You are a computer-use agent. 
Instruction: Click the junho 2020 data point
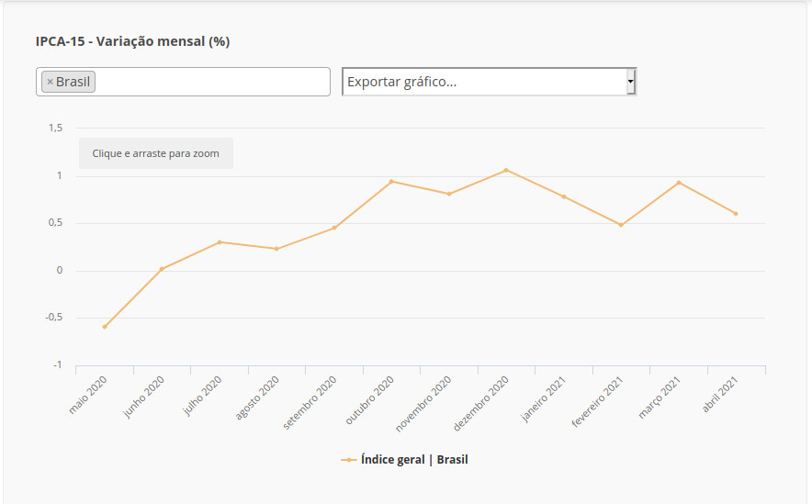point(162,269)
